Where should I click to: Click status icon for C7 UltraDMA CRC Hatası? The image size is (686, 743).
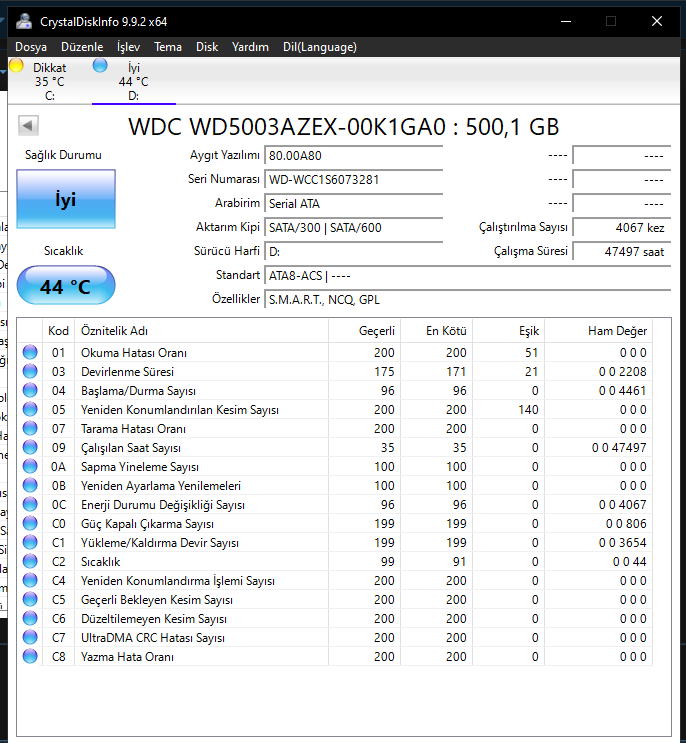point(30,637)
